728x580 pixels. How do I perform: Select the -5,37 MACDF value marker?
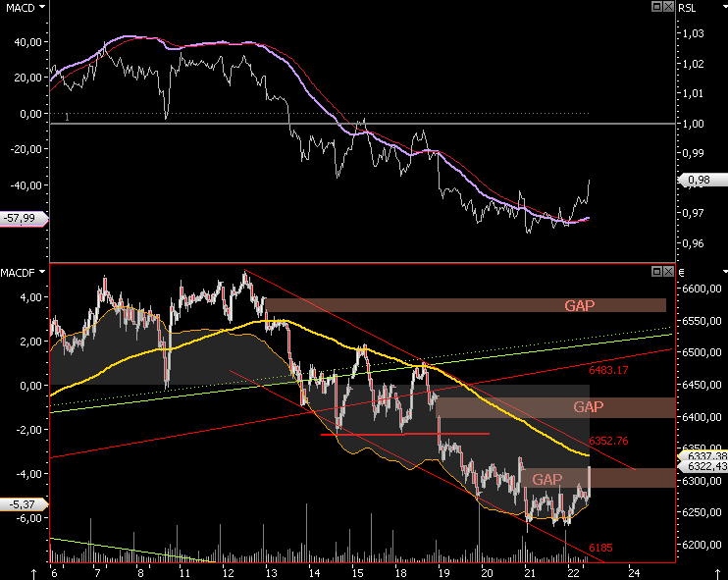[x=24, y=504]
